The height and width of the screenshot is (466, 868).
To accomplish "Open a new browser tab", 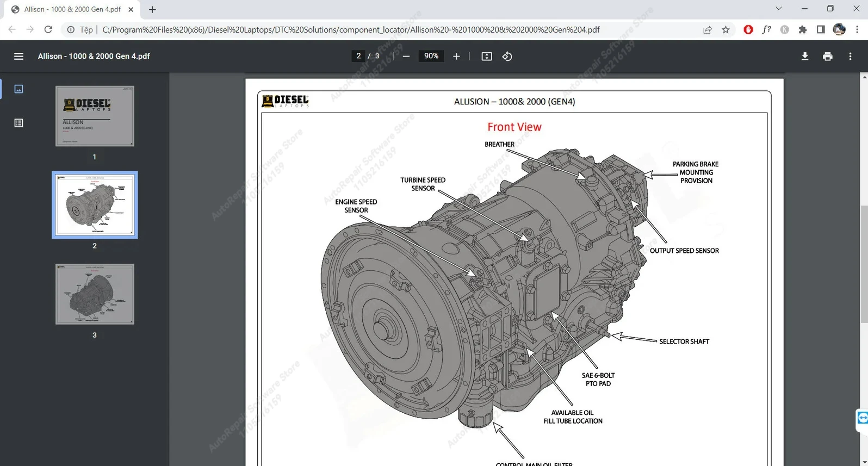I will click(x=152, y=9).
